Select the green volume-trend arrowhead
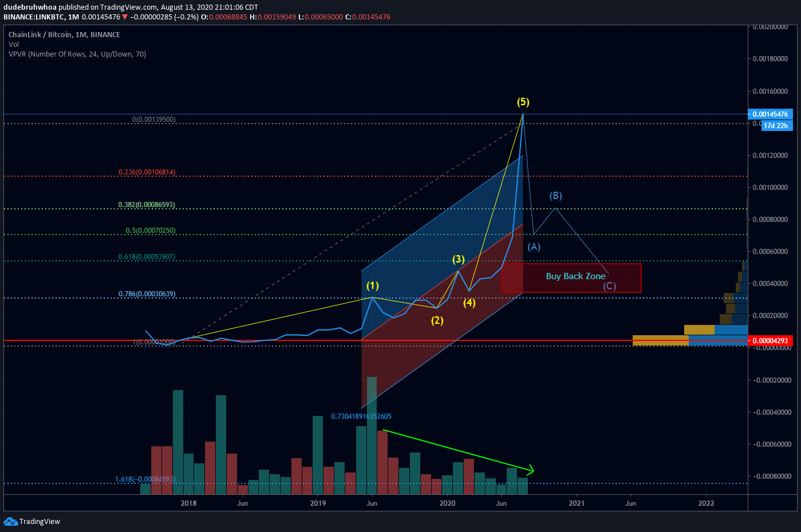Screen dimensions: 801x532 point(531,470)
